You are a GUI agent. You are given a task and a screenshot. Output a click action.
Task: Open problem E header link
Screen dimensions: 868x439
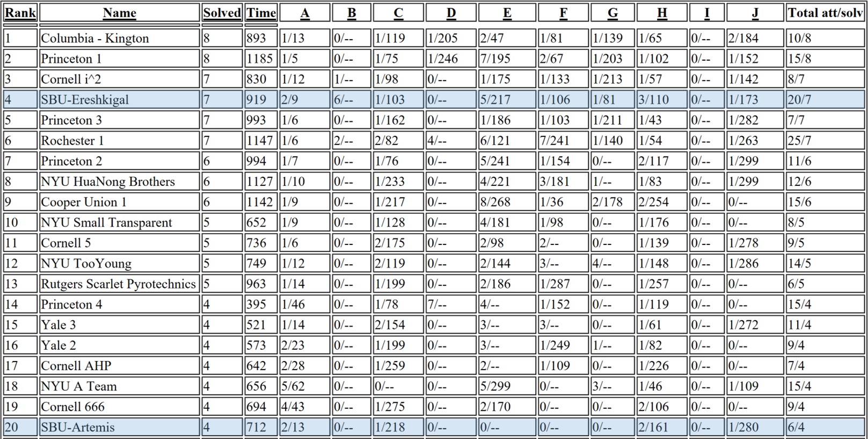coord(507,13)
